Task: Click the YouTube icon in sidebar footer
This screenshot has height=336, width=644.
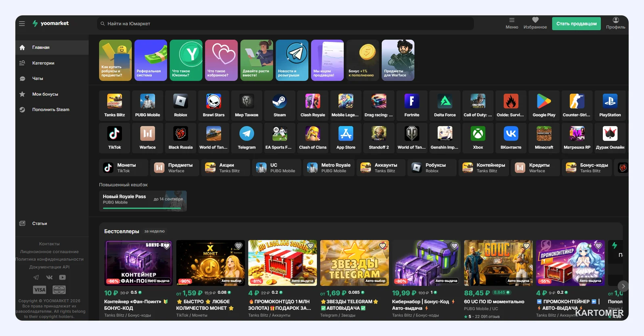Action: [63, 277]
